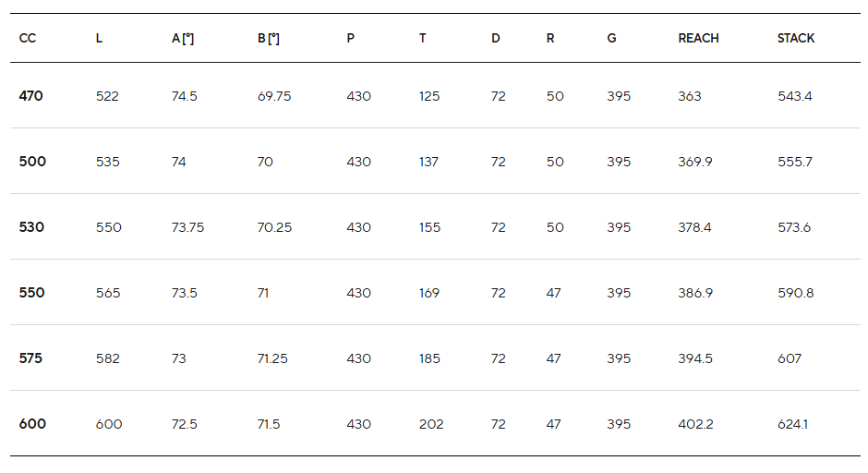Select the 500 size row label
Viewport: 868px width, 473px height.
pos(32,162)
